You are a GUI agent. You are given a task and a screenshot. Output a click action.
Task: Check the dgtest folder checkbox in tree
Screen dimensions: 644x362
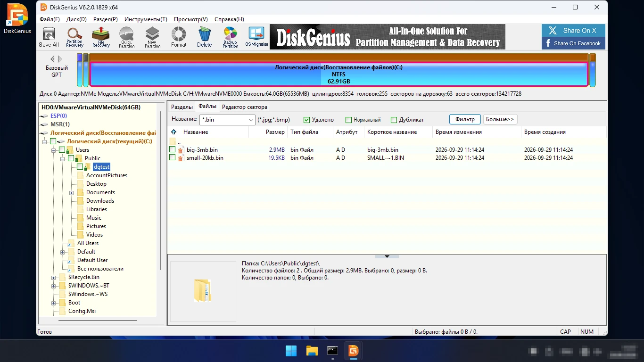click(x=80, y=167)
